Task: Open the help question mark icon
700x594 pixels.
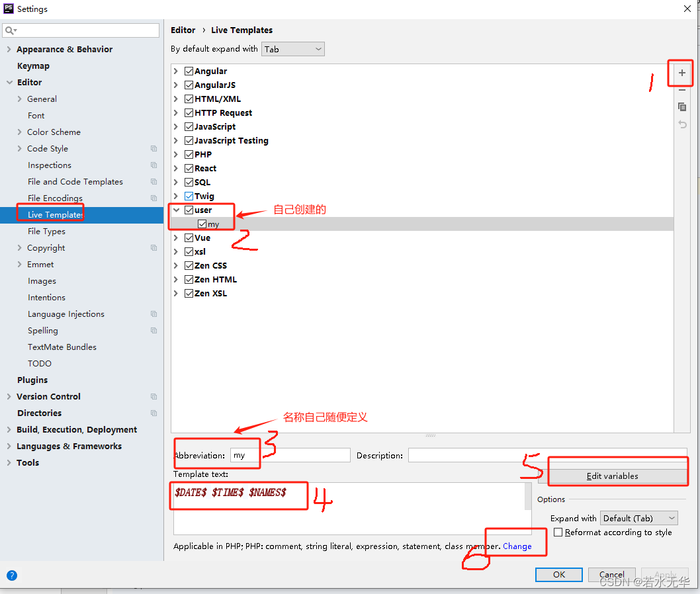Action: click(12, 575)
